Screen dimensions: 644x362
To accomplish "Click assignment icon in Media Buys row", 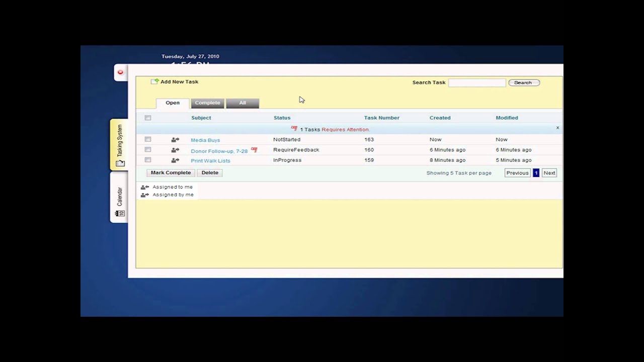I will point(175,140).
